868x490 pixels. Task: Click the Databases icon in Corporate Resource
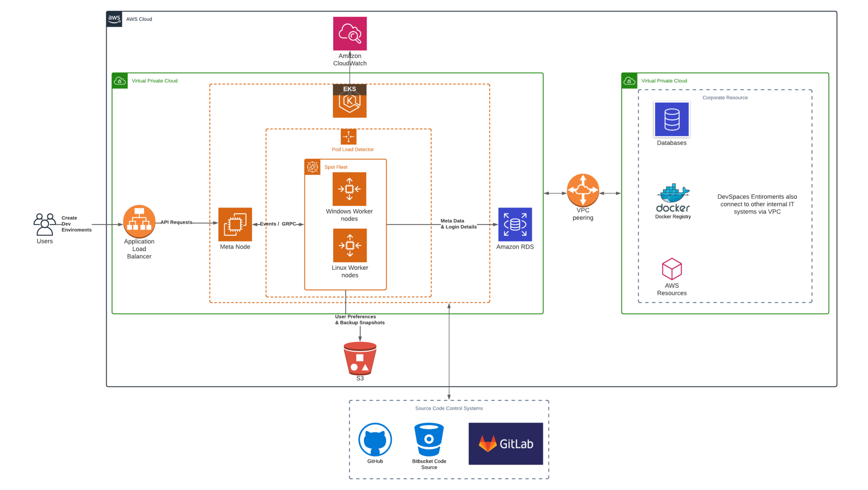[x=671, y=119]
